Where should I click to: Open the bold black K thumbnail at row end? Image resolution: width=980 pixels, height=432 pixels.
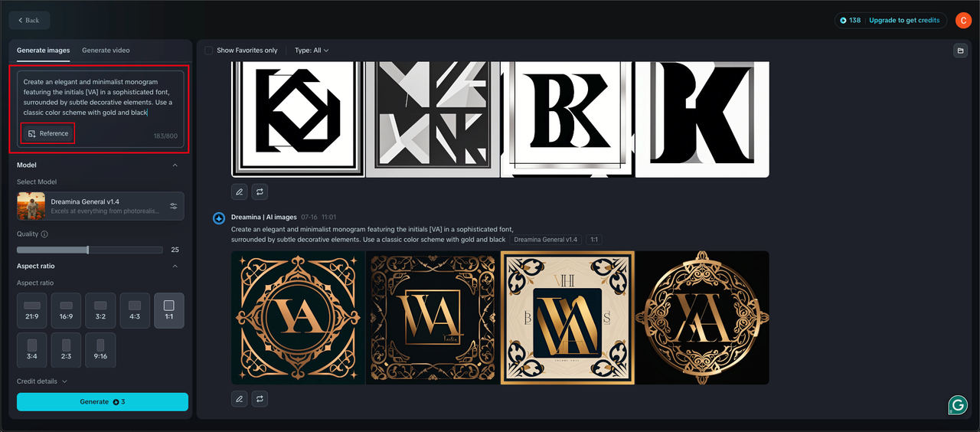point(702,119)
